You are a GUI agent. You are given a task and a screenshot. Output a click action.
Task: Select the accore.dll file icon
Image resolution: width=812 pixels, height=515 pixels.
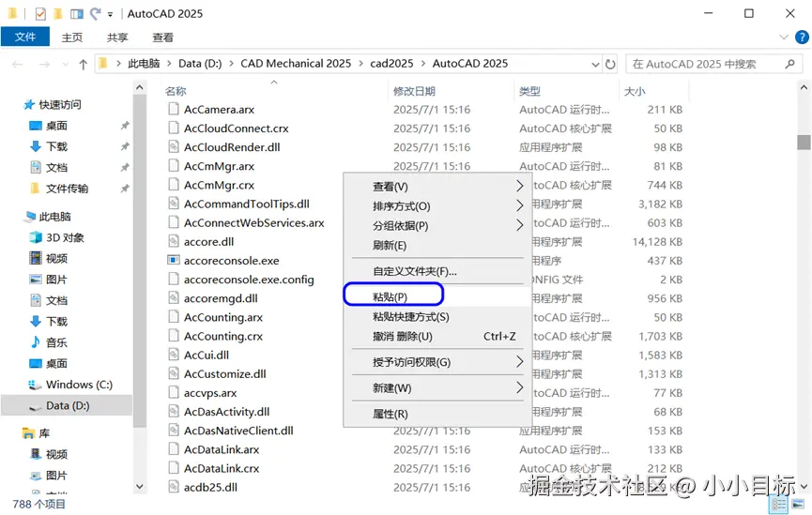coord(174,241)
